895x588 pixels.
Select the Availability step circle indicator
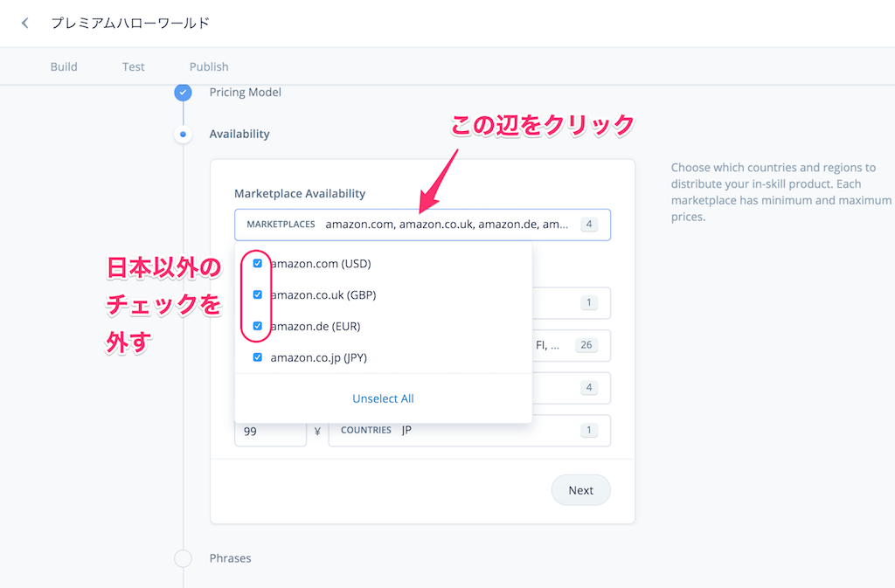click(x=183, y=134)
